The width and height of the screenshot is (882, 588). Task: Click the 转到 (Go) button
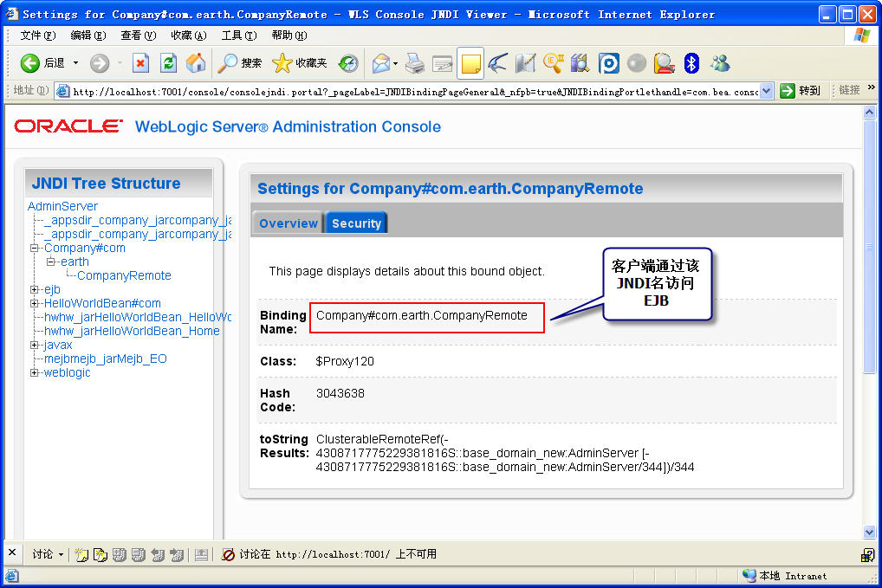click(800, 91)
